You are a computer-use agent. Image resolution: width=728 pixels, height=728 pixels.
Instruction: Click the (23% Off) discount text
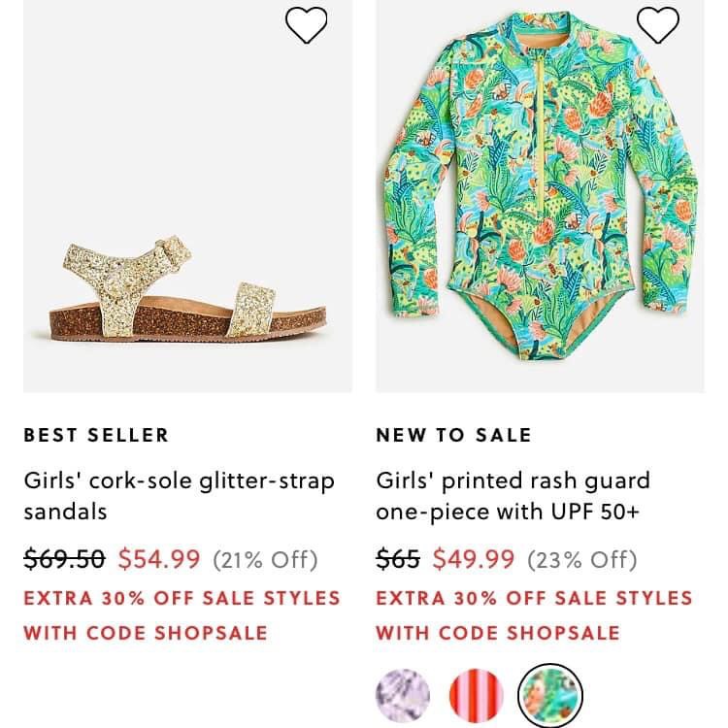(582, 560)
